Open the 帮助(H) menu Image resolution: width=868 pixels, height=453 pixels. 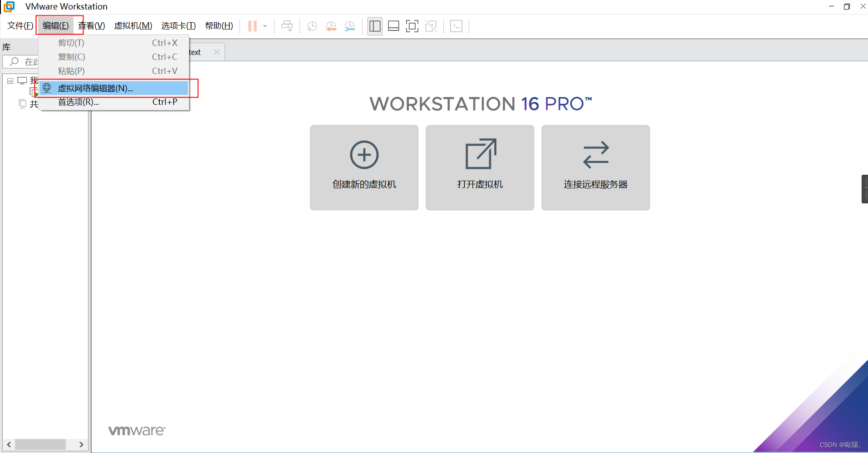click(x=219, y=26)
